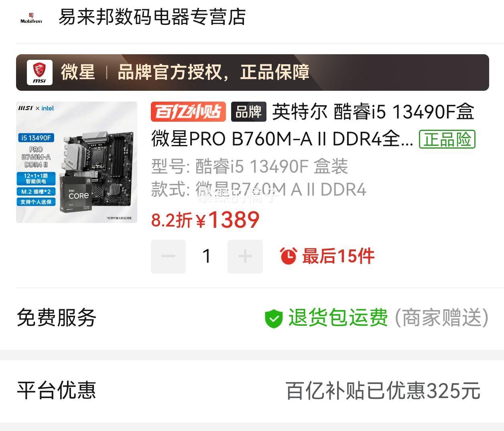This screenshot has height=431, width=504.
Task: Tap the ¥1389 price label
Action: pos(228,220)
